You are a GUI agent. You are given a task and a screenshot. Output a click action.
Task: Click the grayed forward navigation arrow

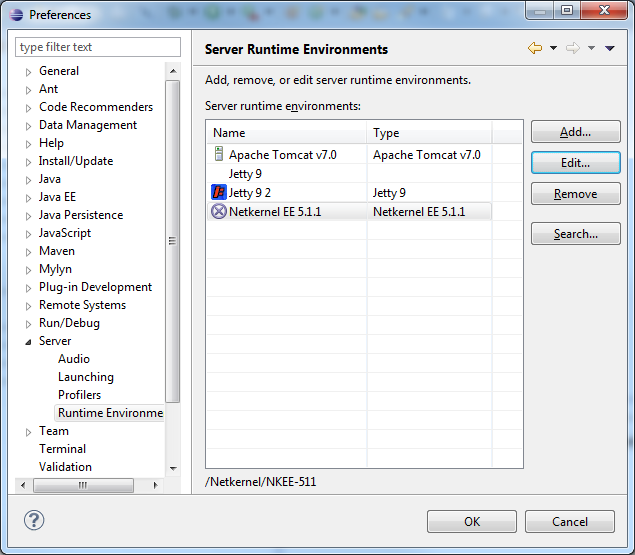coord(573,48)
